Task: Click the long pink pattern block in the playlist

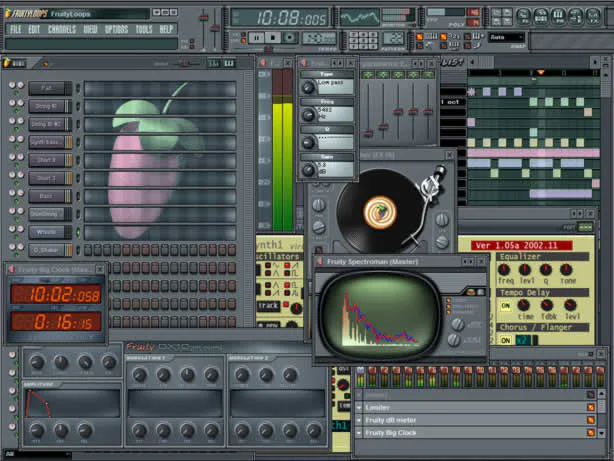Action: 533,153
